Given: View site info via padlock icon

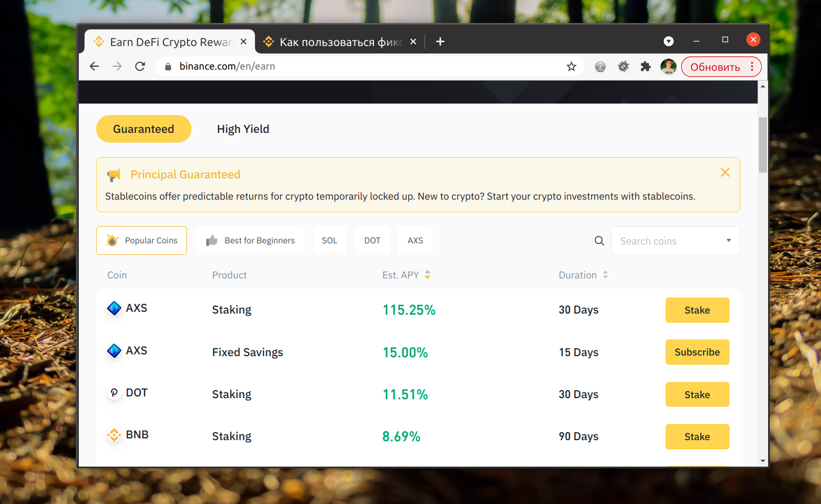Looking at the screenshot, I should click(168, 67).
